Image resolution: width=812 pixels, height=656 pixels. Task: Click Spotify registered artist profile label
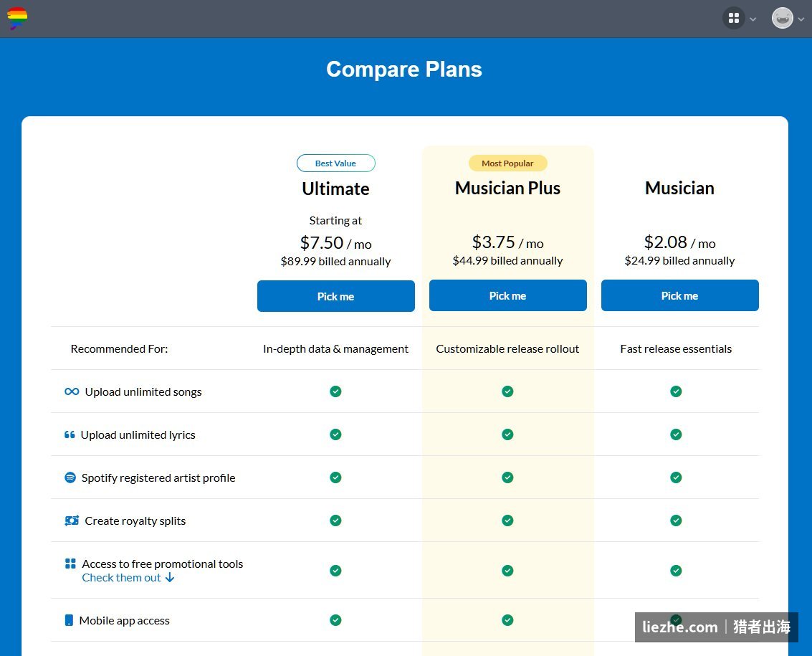[x=158, y=477]
